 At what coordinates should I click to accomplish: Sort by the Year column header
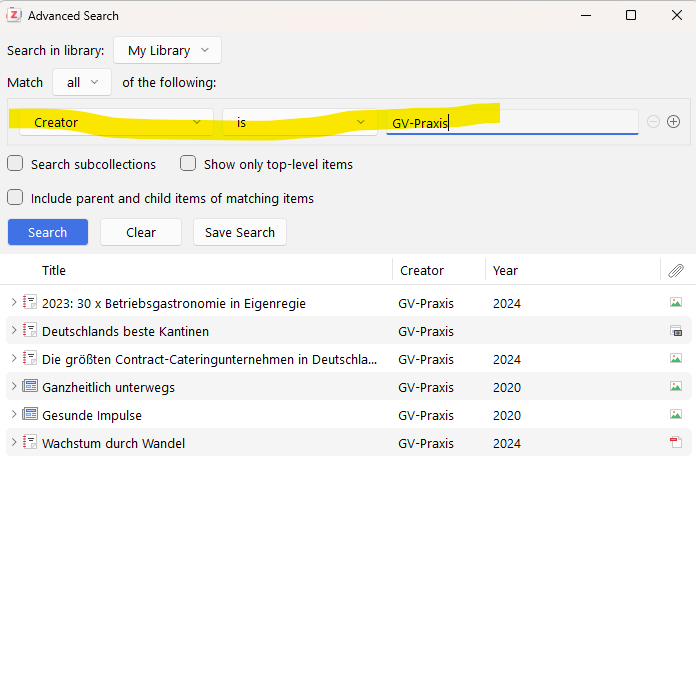click(x=505, y=270)
